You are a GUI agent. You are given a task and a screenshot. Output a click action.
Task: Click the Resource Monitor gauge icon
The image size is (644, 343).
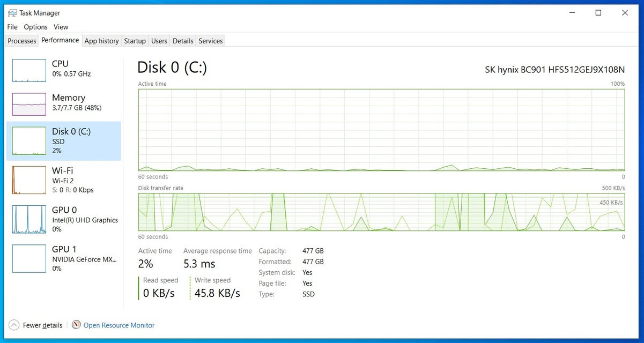coord(76,325)
